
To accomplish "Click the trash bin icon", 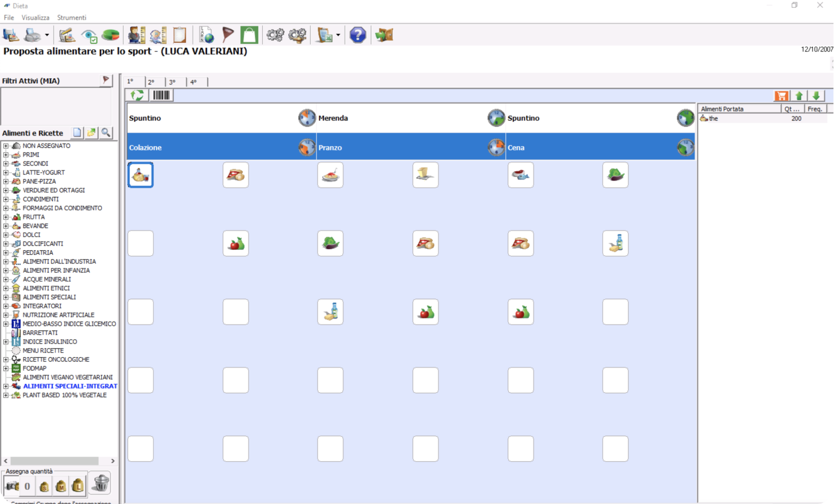I will (101, 483).
